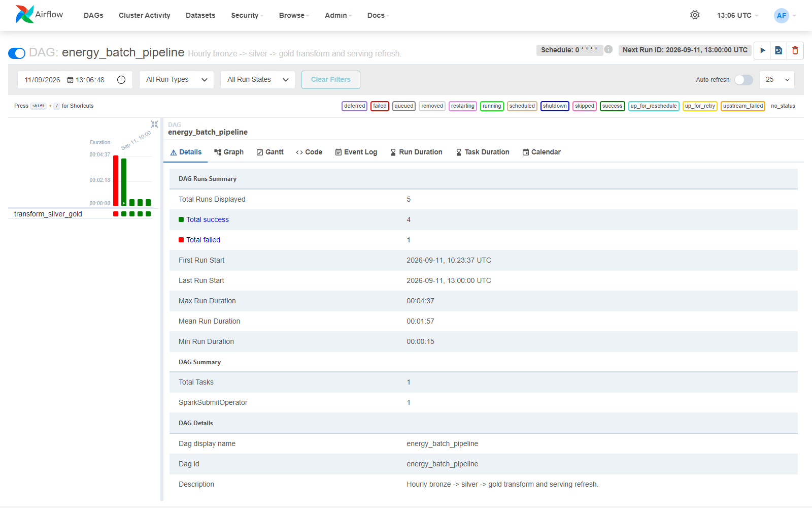
Task: Click the Clear Filters button
Action: (331, 80)
